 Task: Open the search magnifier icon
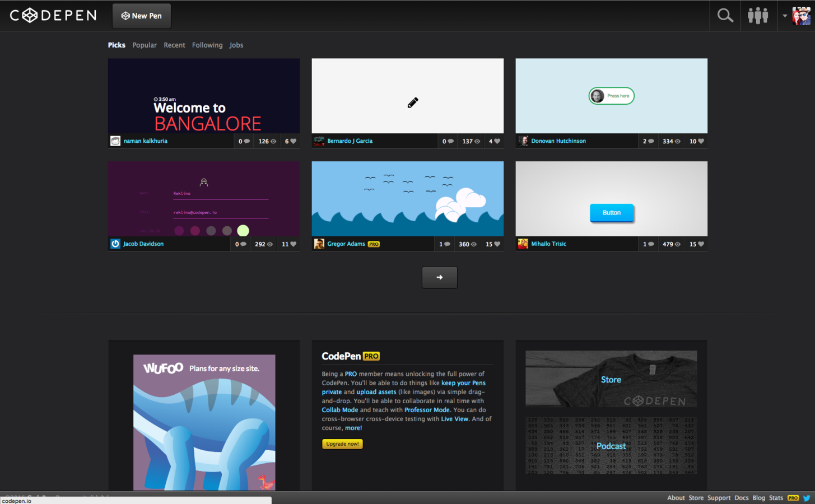pos(725,16)
